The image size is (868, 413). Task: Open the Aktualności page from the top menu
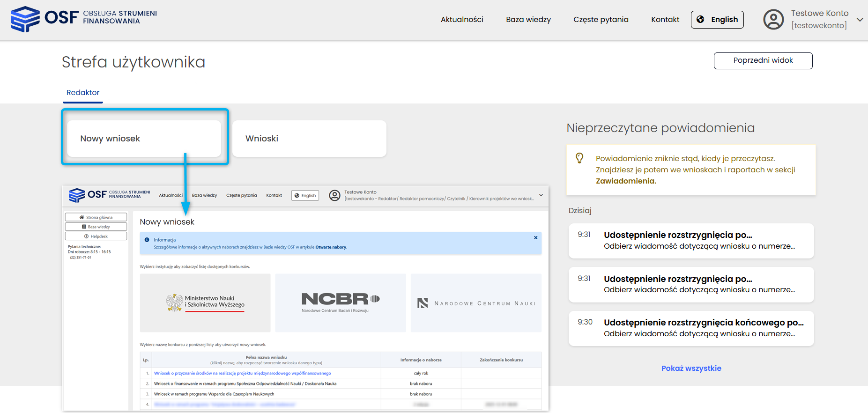pyautogui.click(x=462, y=20)
